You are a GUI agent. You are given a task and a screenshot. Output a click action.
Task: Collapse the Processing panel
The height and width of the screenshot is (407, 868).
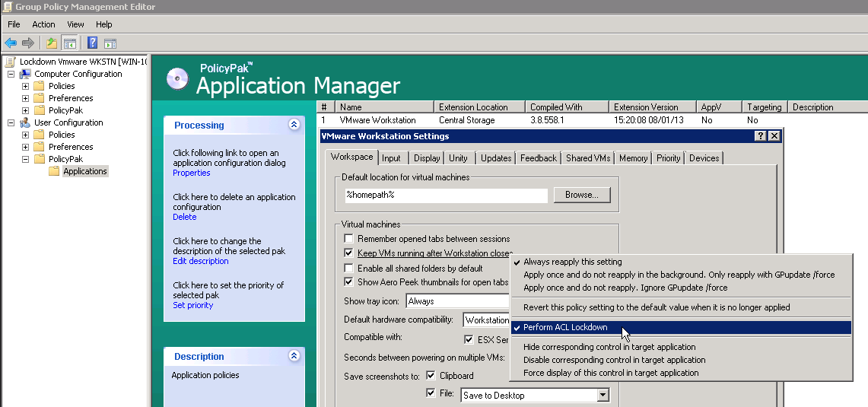(294, 125)
